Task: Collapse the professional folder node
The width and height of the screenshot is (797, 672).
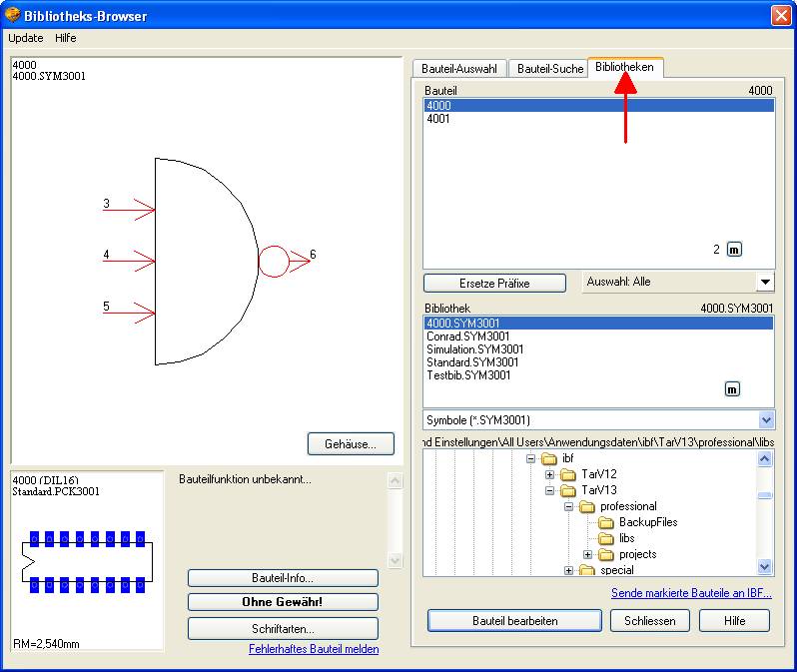Action: (x=568, y=506)
